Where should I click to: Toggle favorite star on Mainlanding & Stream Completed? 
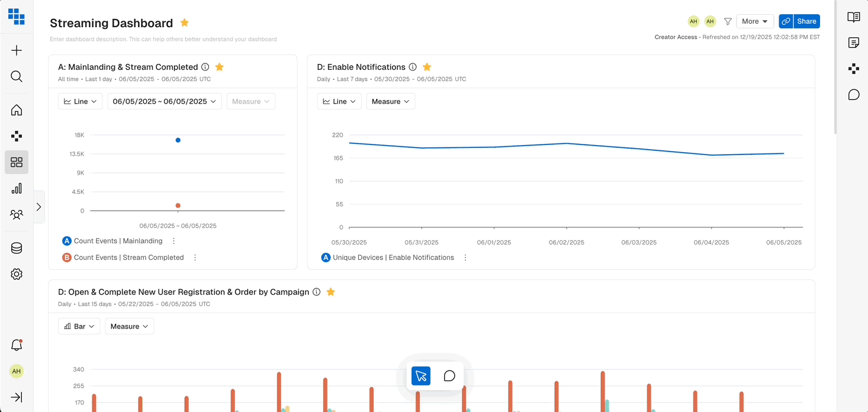pos(219,67)
